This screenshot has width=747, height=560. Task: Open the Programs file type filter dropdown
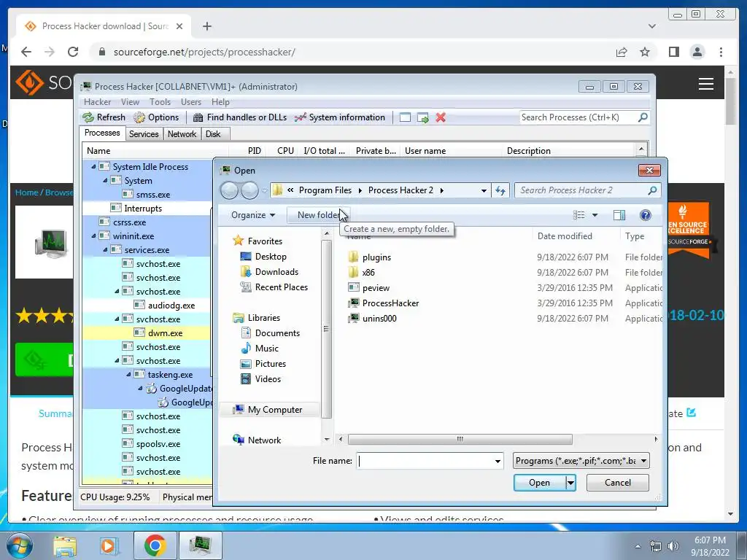click(x=581, y=461)
